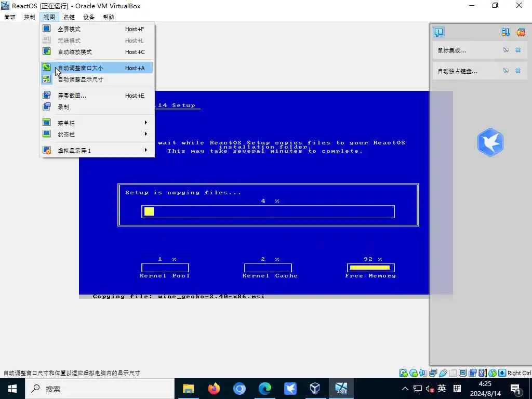The height and width of the screenshot is (399, 532).
Task: Click the 拼 IME mode indicator
Action: 457,389
